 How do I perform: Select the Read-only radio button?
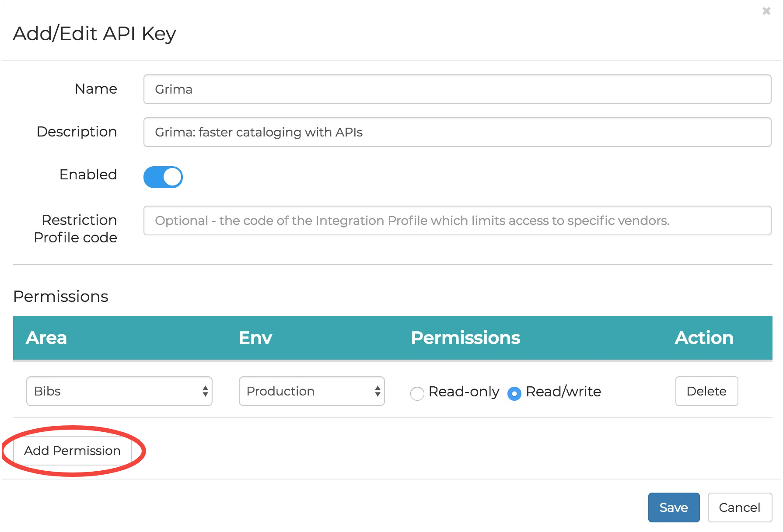tap(417, 393)
